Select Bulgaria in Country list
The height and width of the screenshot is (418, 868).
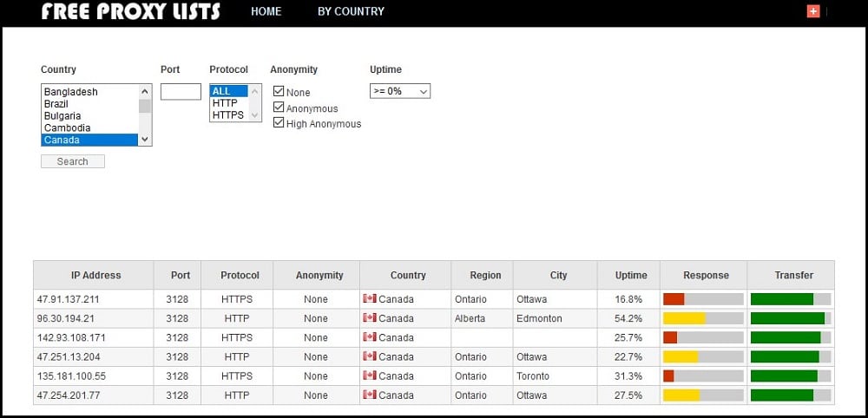(89, 116)
